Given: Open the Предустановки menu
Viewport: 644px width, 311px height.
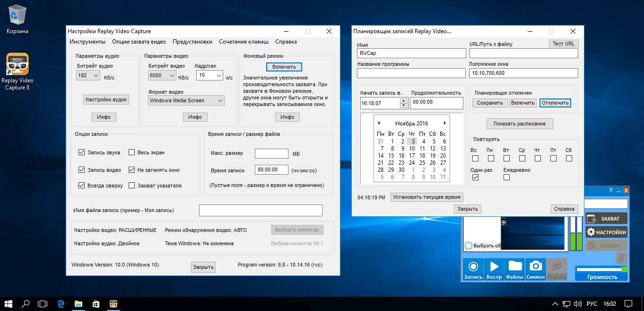Looking at the screenshot, I should (192, 42).
